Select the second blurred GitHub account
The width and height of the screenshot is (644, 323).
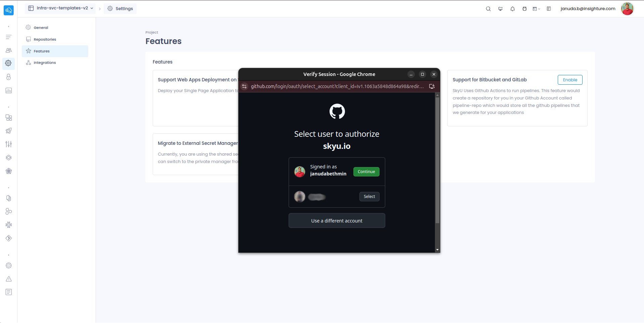369,197
